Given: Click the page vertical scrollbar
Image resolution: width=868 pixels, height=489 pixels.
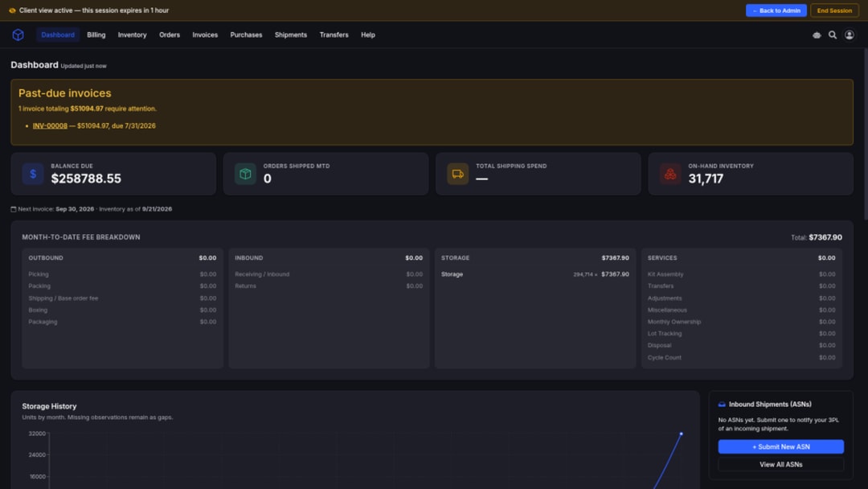Looking at the screenshot, I should coord(866,133).
